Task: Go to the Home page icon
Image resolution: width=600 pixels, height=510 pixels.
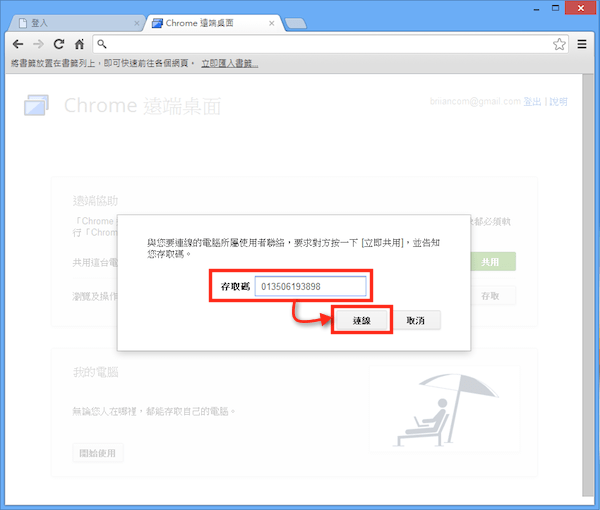Action: [x=79, y=44]
